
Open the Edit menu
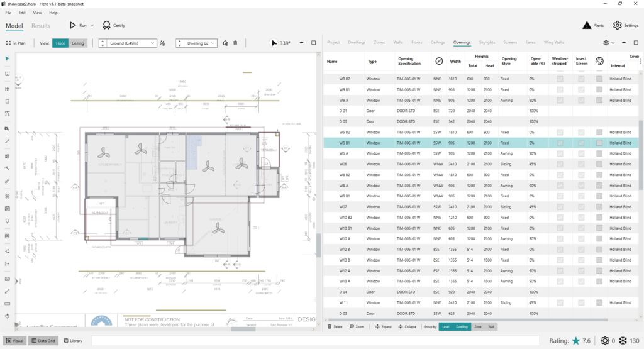click(x=22, y=13)
